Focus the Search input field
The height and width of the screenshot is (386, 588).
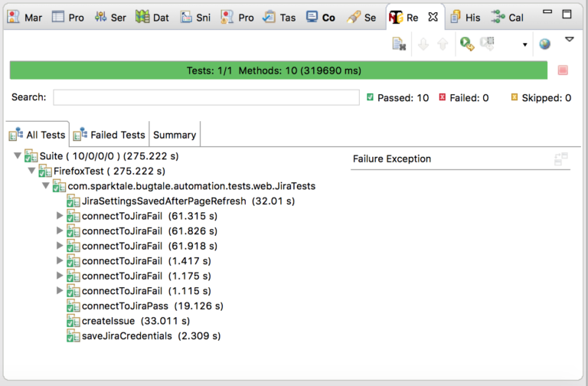click(206, 97)
